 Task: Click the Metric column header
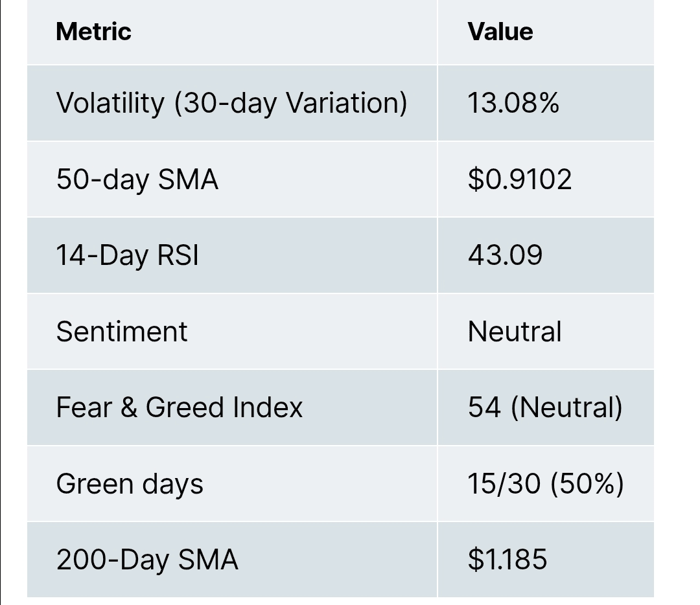[93, 32]
